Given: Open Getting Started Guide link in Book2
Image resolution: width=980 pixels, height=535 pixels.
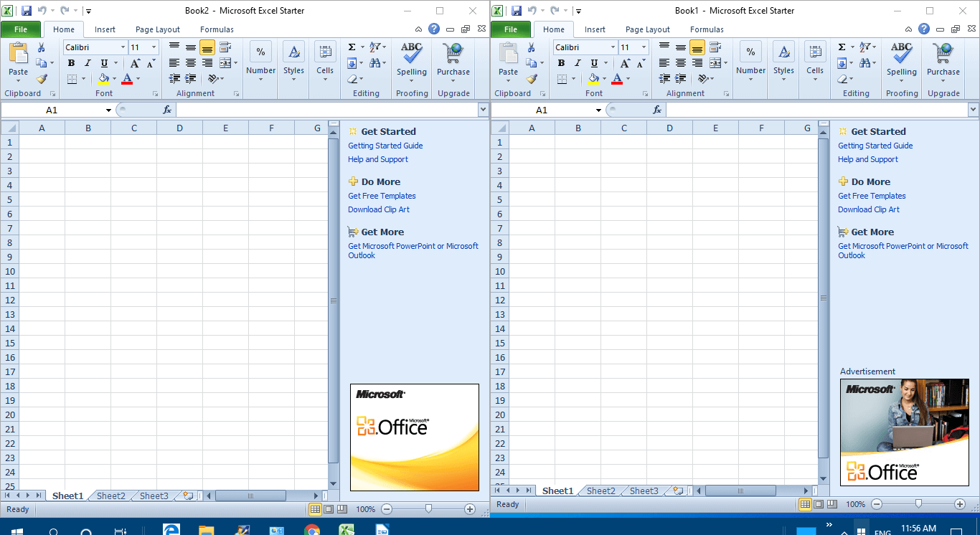Looking at the screenshot, I should pos(385,146).
